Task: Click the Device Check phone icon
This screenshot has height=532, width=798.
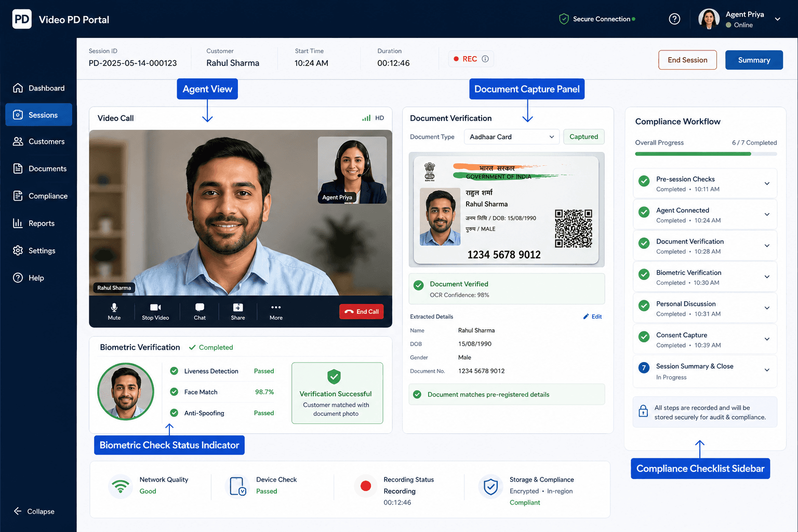Action: [237, 486]
